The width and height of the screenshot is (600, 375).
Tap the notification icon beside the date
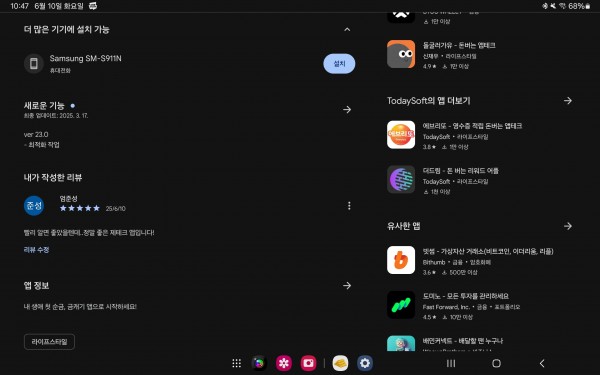point(93,6)
